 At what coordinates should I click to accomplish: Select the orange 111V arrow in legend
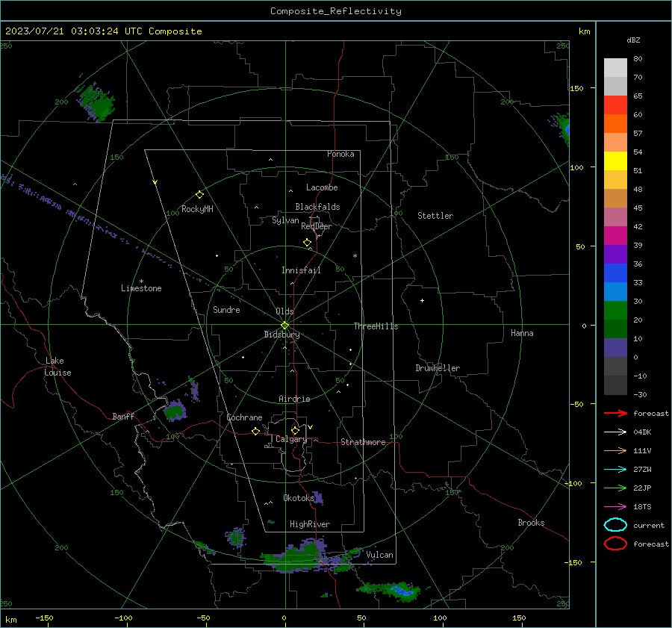[x=615, y=450]
